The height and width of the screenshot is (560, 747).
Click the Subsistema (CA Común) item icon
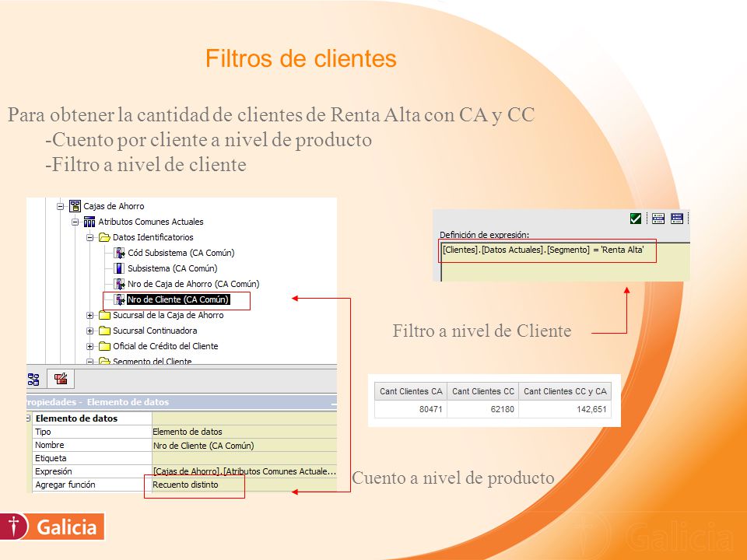point(119,268)
